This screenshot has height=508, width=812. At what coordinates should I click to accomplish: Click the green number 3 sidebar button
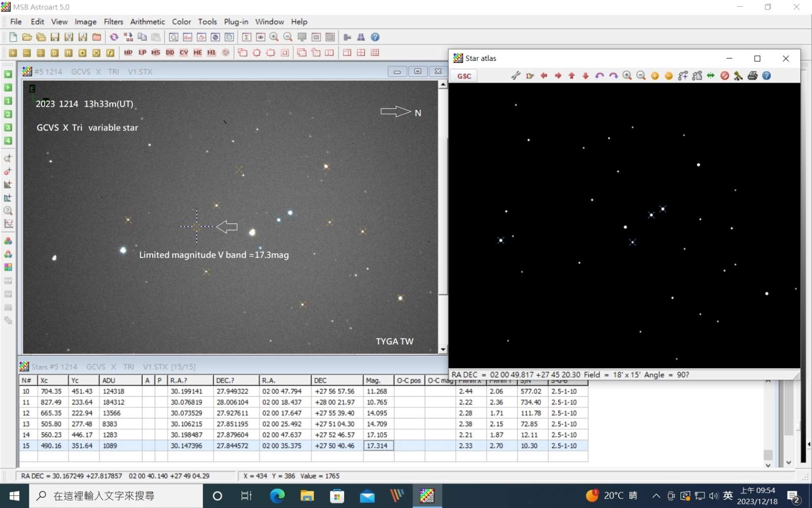[8, 128]
